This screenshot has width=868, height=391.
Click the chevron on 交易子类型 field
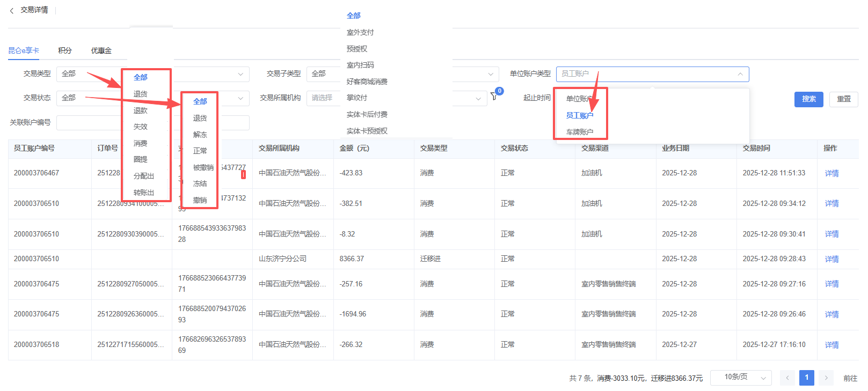click(x=490, y=74)
